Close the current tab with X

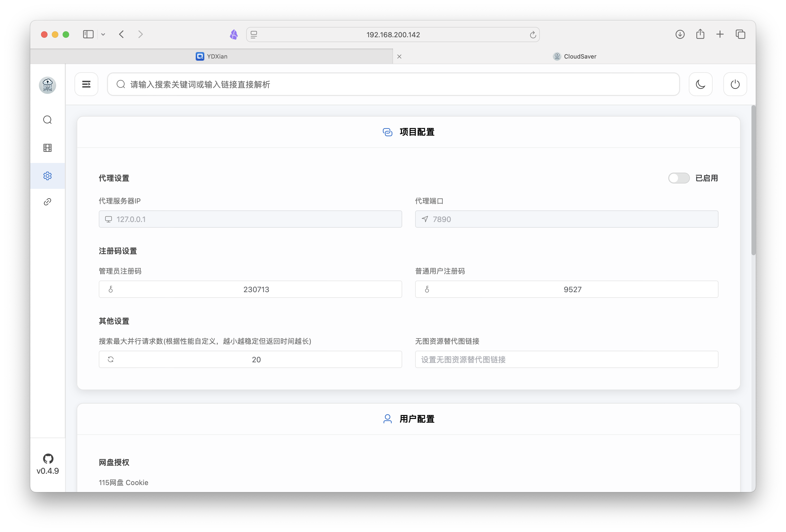[399, 56]
